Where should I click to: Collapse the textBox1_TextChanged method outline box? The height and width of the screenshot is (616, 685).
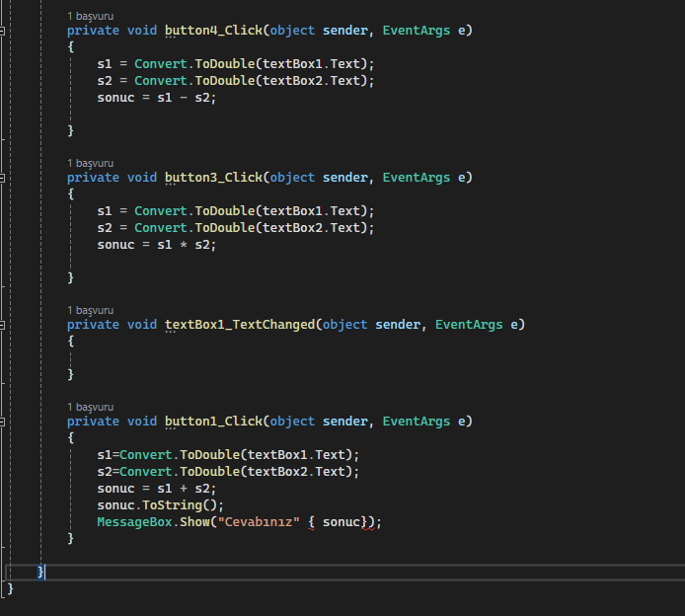point(2,325)
